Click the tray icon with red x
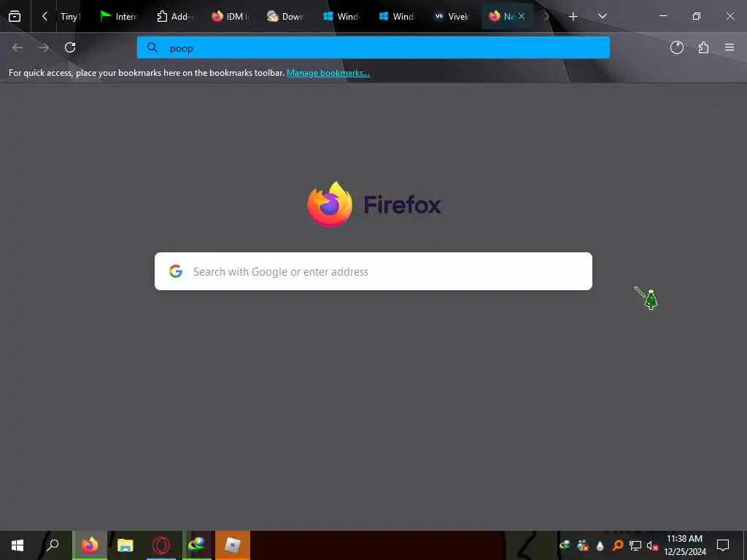747x560 pixels. click(582, 545)
